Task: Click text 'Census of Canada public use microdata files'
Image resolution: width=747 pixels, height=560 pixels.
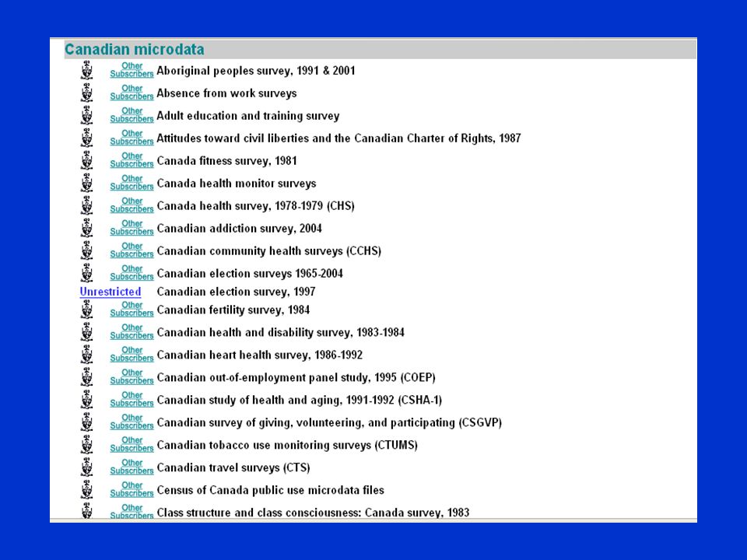Action: point(271,490)
